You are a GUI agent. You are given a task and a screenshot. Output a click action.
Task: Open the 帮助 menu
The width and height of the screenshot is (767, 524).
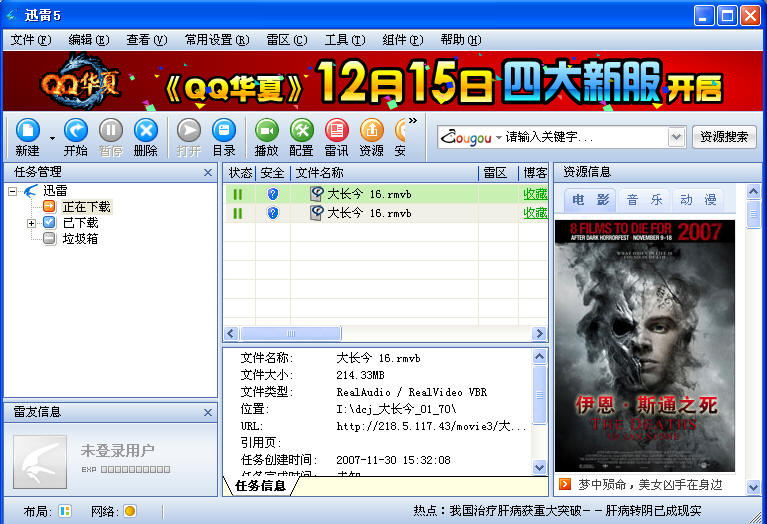461,40
